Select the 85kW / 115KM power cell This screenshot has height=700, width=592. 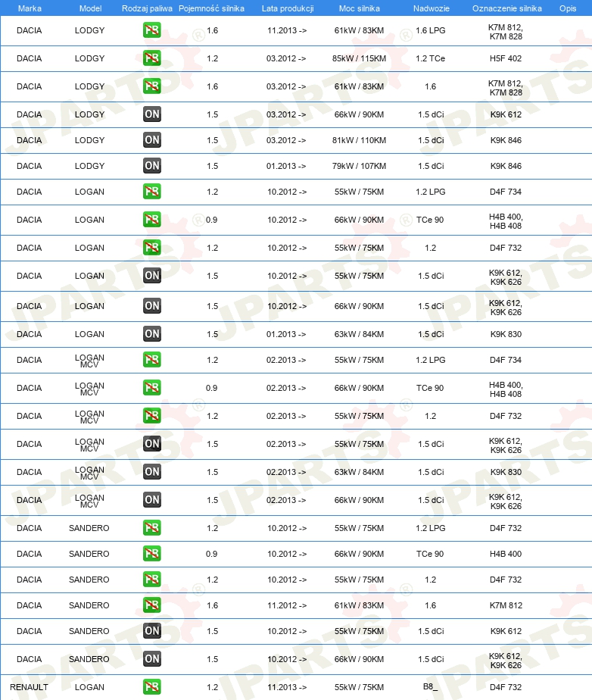pos(359,58)
